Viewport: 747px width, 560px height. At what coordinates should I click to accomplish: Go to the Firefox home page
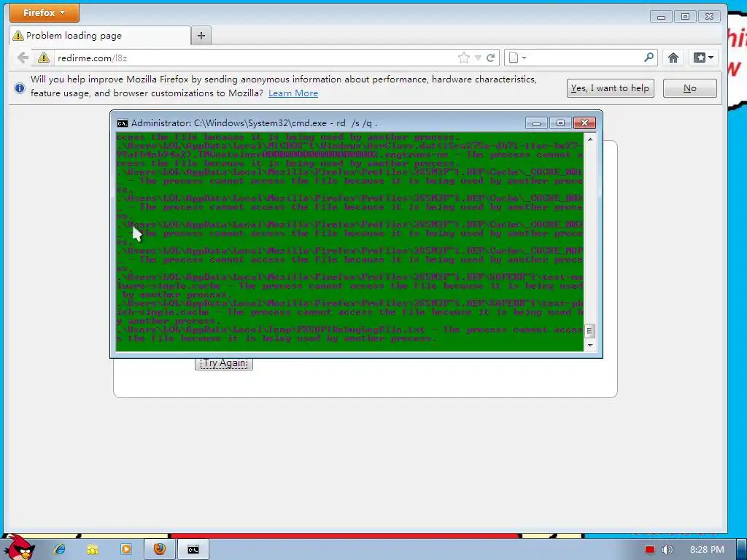click(x=673, y=58)
